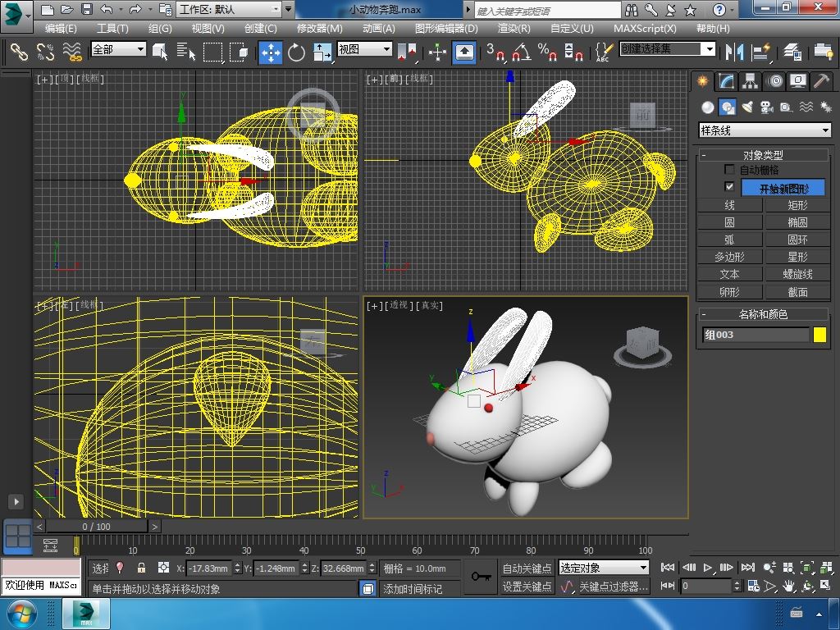Image resolution: width=840 pixels, height=630 pixels.
Task: Toggle the 自动关键点 auto key mode
Action: [x=527, y=568]
